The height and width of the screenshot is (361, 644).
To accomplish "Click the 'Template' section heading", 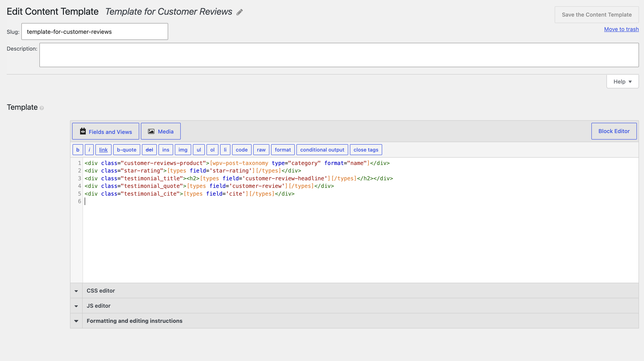I will [x=22, y=107].
